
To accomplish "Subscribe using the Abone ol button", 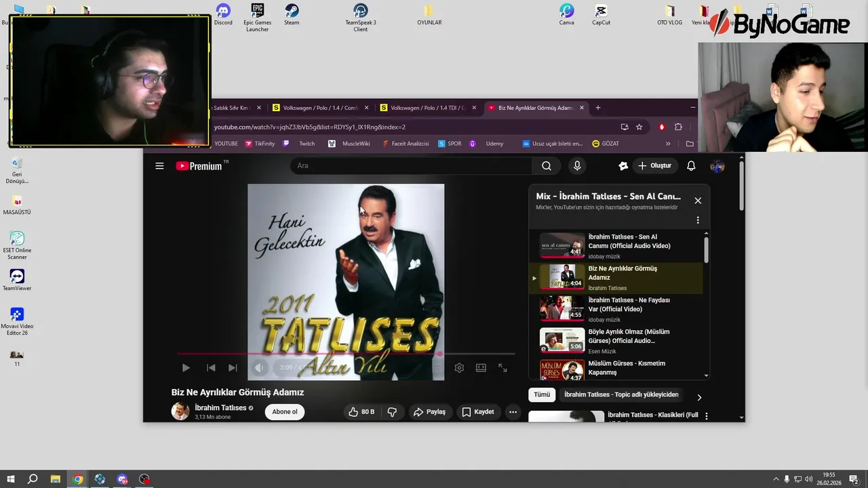I will pyautogui.click(x=285, y=411).
